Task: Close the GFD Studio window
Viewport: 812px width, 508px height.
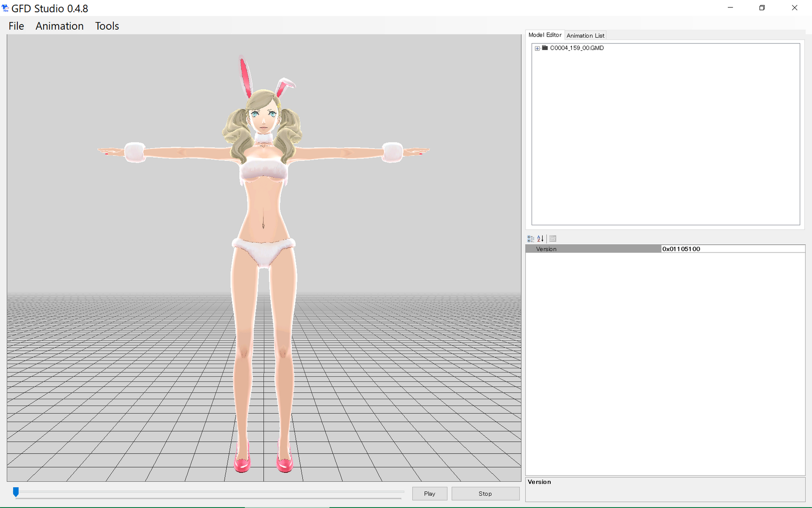Action: tap(795, 8)
